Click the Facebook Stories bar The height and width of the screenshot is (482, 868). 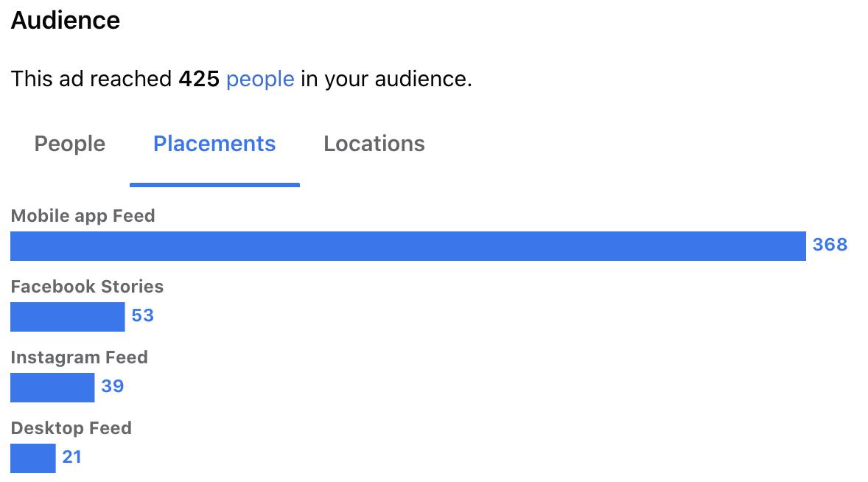68,317
